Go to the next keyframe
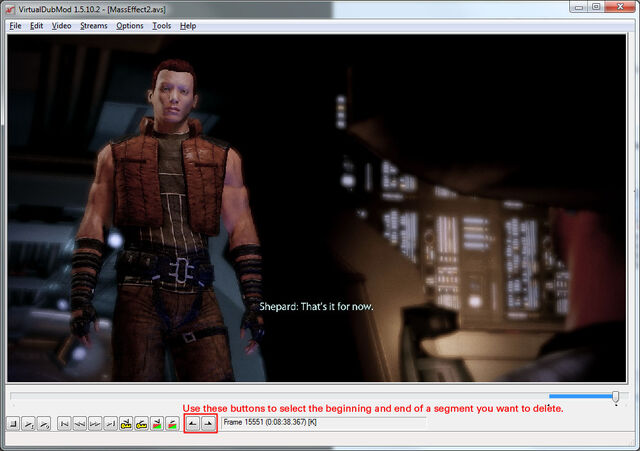The height and width of the screenshot is (451, 640). coord(142,424)
